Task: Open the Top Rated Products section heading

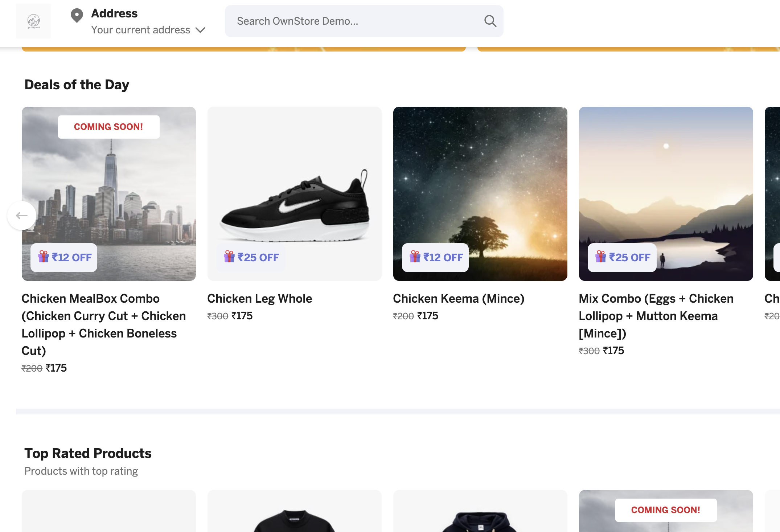Action: click(88, 453)
